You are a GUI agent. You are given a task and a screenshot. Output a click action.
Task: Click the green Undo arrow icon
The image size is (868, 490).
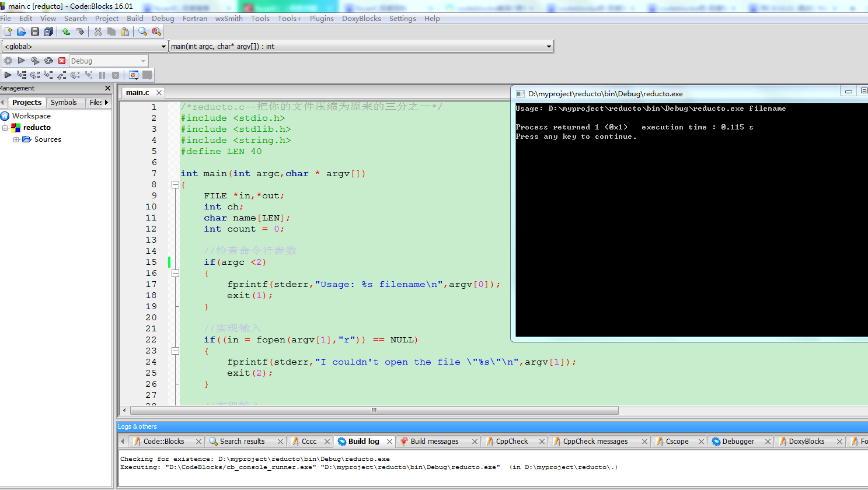67,32
